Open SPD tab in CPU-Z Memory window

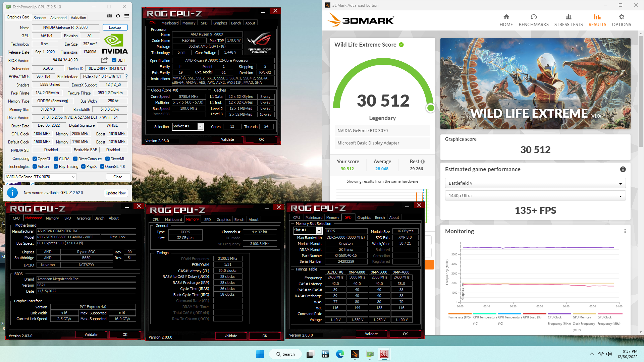[207, 220]
